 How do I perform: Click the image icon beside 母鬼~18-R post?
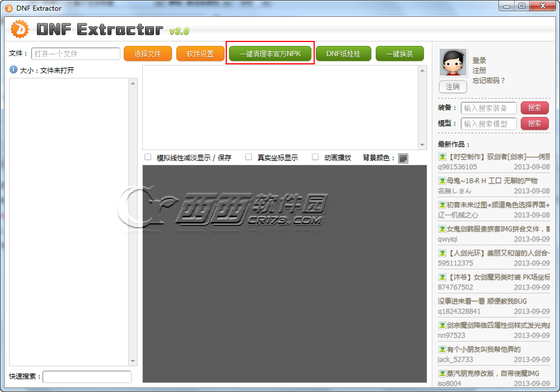[x=442, y=181]
